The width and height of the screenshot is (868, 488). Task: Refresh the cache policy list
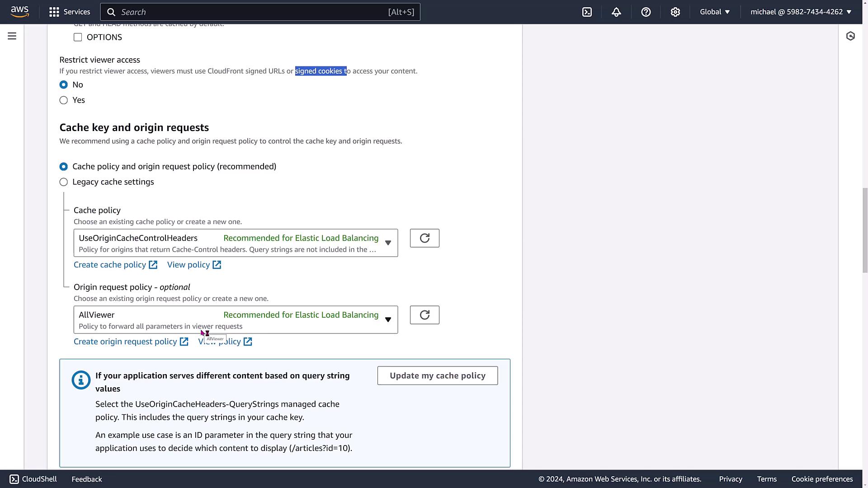coord(424,238)
